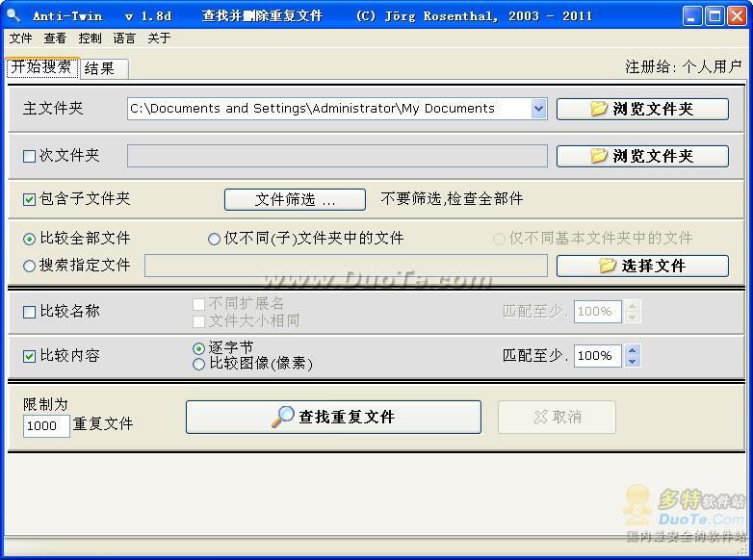753x560 pixels.
Task: Open the 文件 menu
Action: pos(20,38)
